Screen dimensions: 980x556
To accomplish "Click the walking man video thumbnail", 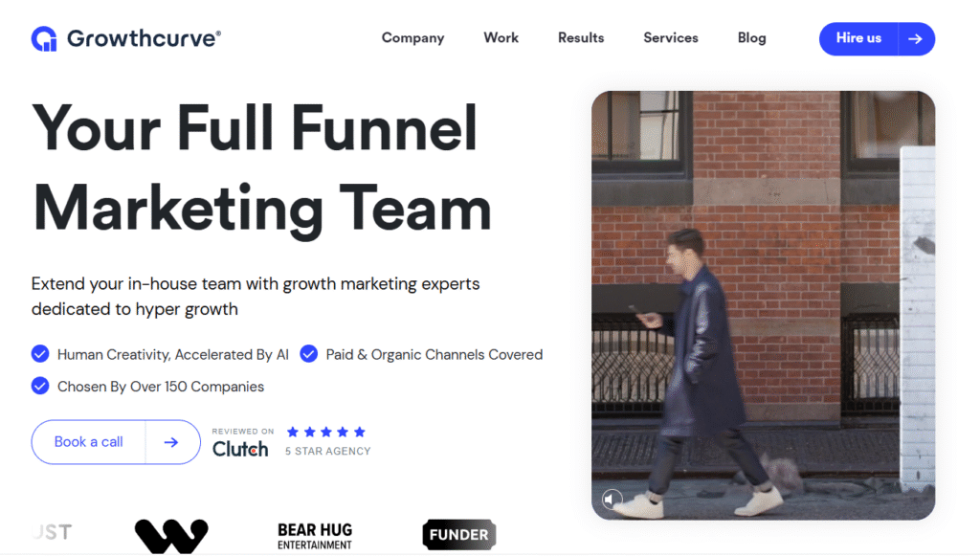I will (x=763, y=305).
